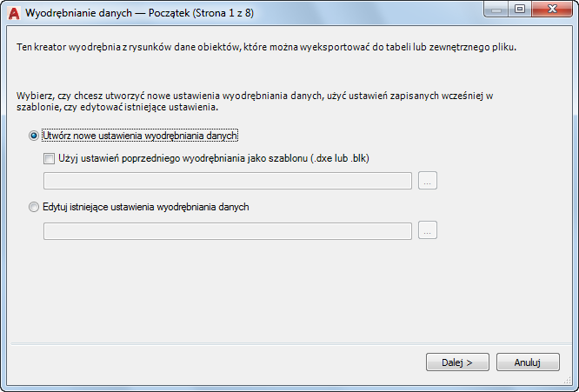579x392 pixels.
Task: Go to next page with 'Dalej >'
Action: tap(457, 362)
